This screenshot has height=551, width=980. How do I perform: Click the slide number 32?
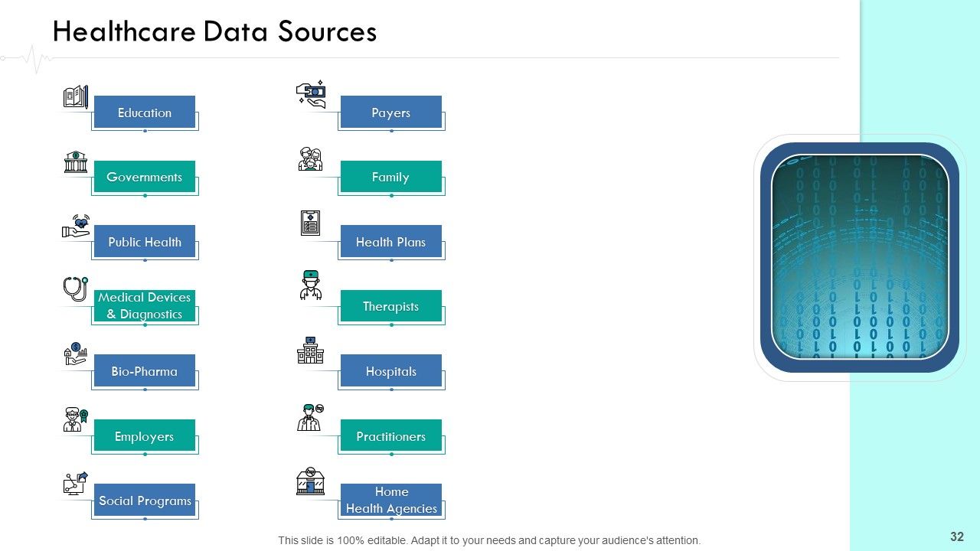957,537
